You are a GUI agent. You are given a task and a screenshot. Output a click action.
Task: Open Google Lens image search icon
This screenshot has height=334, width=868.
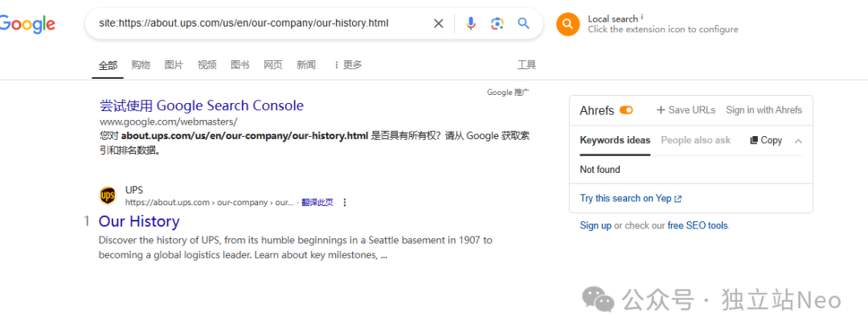click(497, 23)
